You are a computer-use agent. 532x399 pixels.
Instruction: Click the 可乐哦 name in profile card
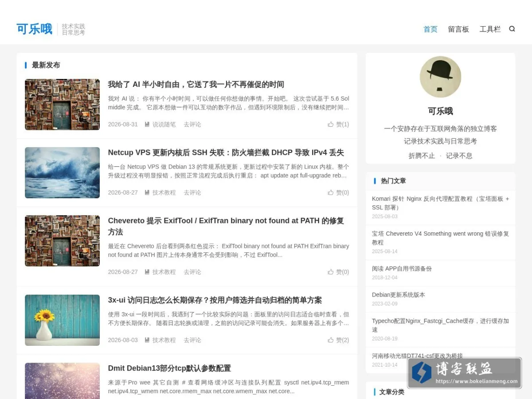440,111
